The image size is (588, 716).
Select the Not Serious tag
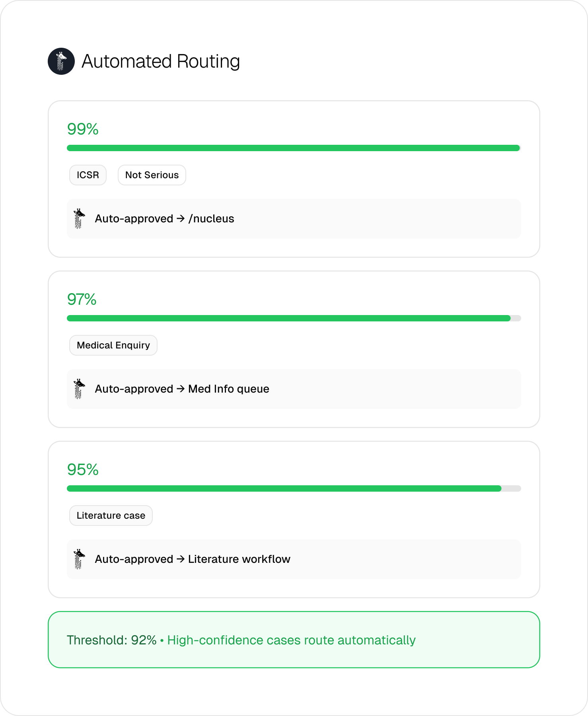point(152,175)
